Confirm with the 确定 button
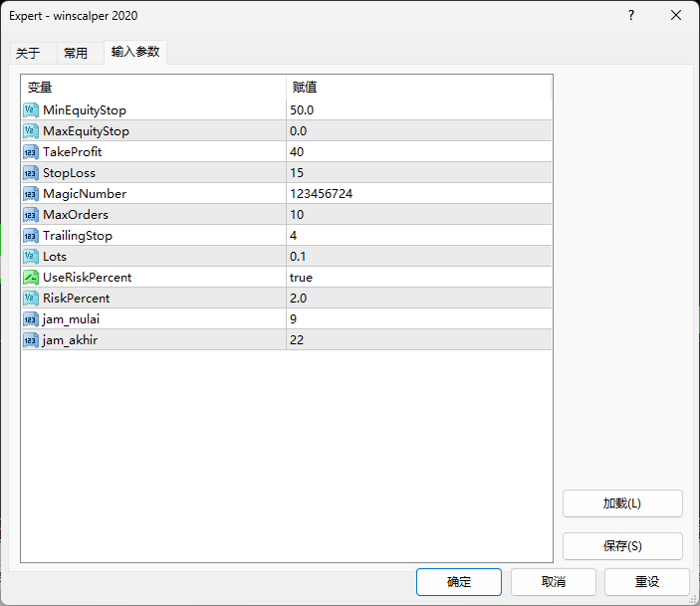700x606 pixels. tap(459, 582)
